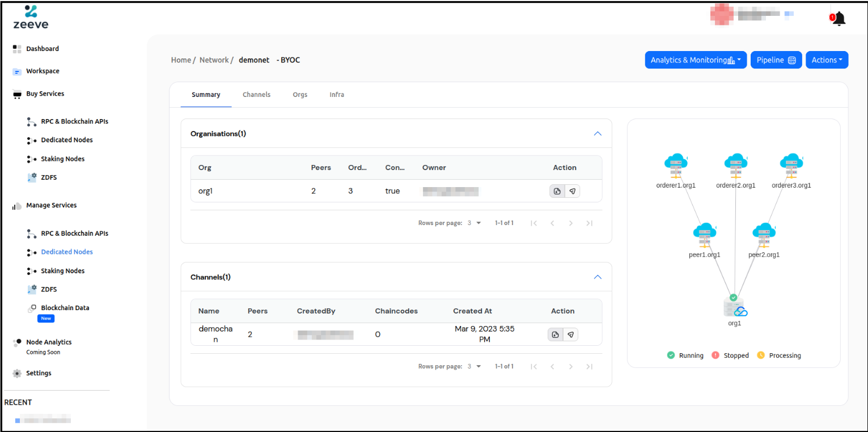
Task: Go to Network breadcrumb link
Action: click(x=214, y=60)
